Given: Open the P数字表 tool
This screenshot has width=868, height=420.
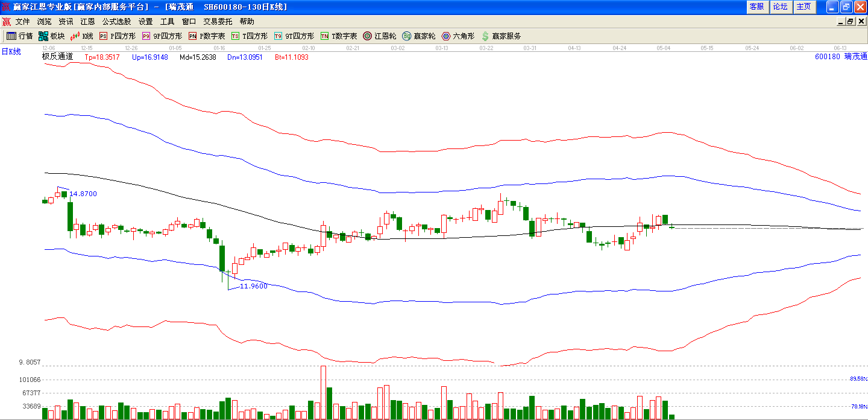Looking at the screenshot, I should pos(207,36).
